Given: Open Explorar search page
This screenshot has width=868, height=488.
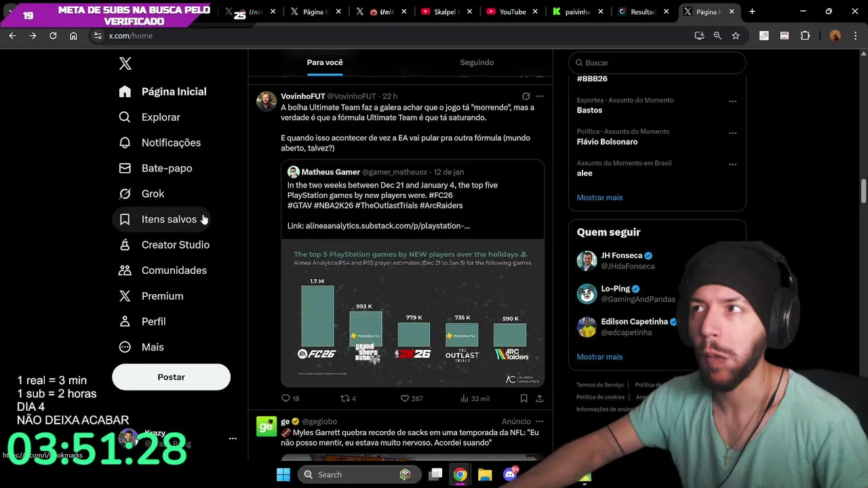Looking at the screenshot, I should pos(150,117).
